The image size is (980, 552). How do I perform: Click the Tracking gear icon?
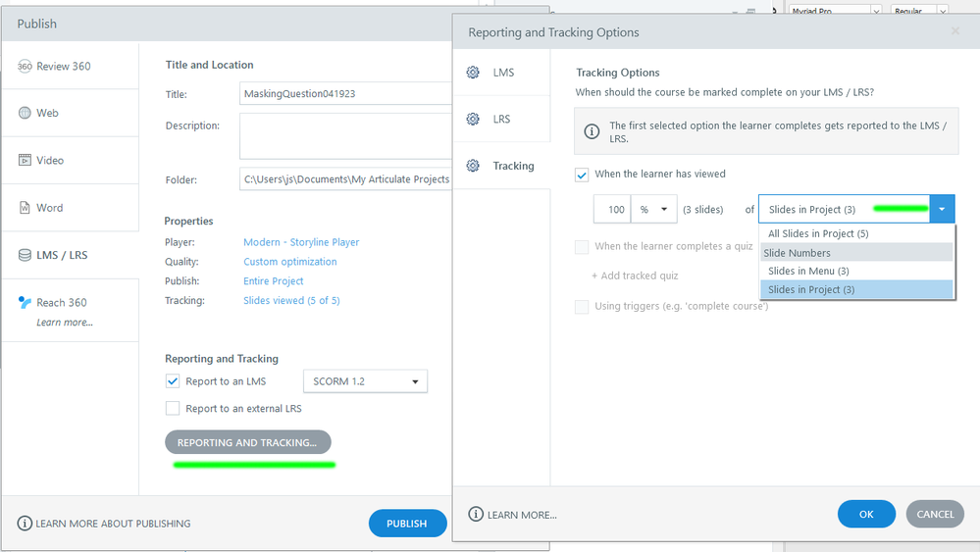[x=474, y=166]
